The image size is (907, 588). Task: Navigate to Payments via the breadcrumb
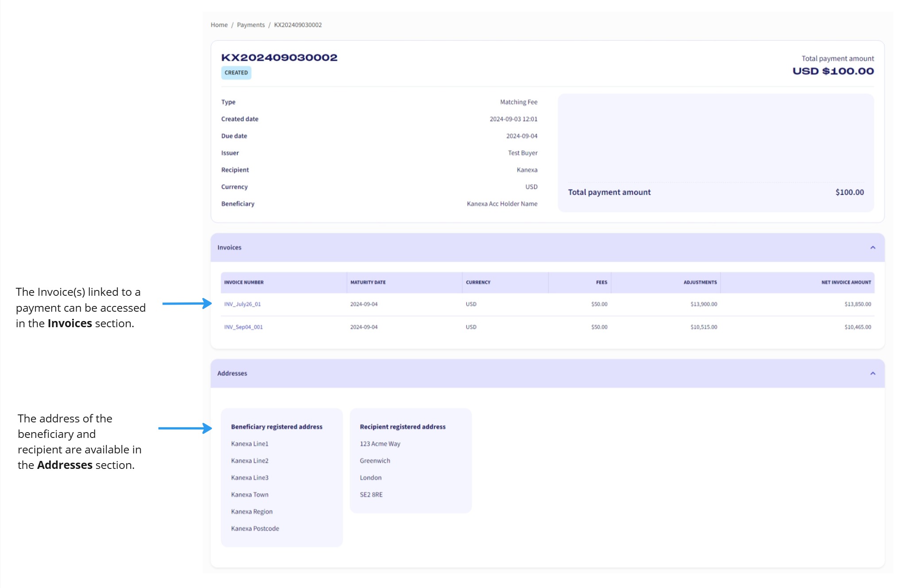tap(251, 25)
